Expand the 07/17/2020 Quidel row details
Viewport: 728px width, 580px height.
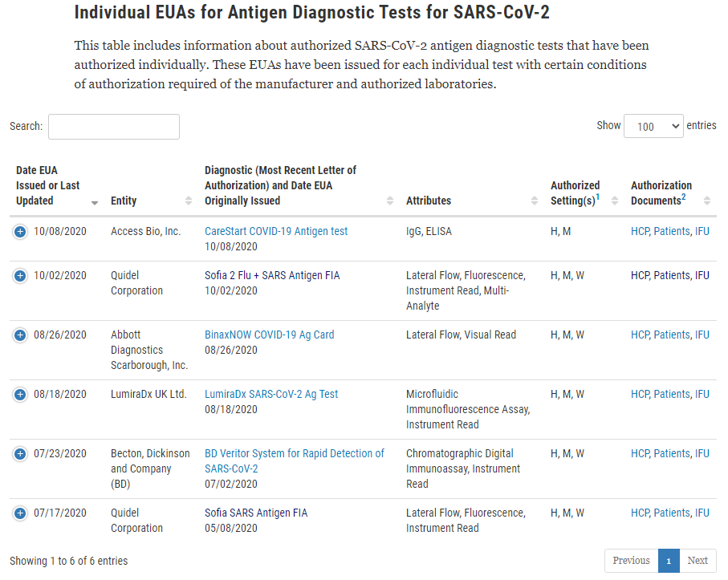[x=20, y=513]
